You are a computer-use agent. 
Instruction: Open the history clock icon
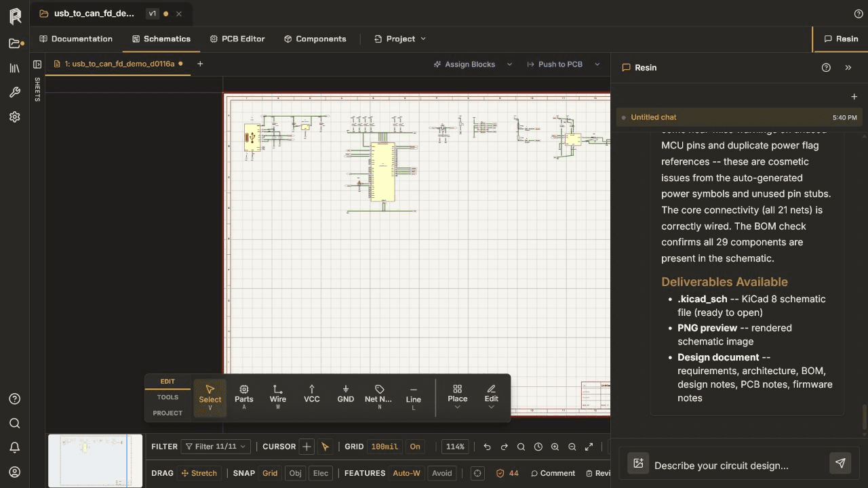[538, 447]
